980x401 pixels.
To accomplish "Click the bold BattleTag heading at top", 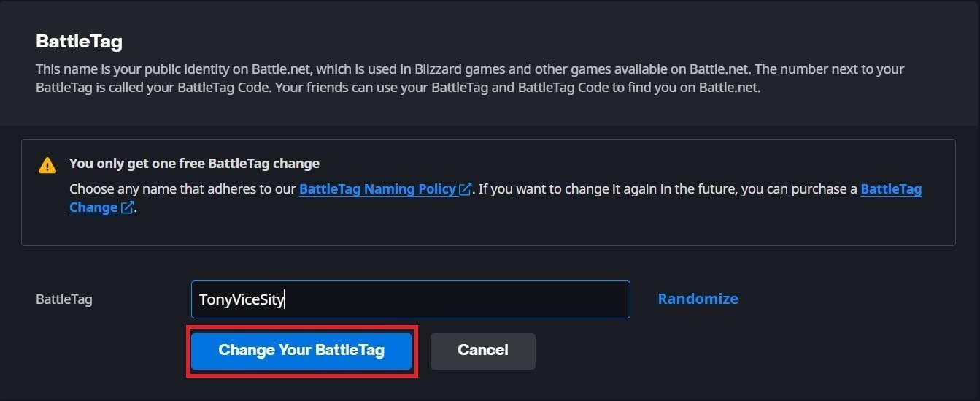I will (79, 42).
